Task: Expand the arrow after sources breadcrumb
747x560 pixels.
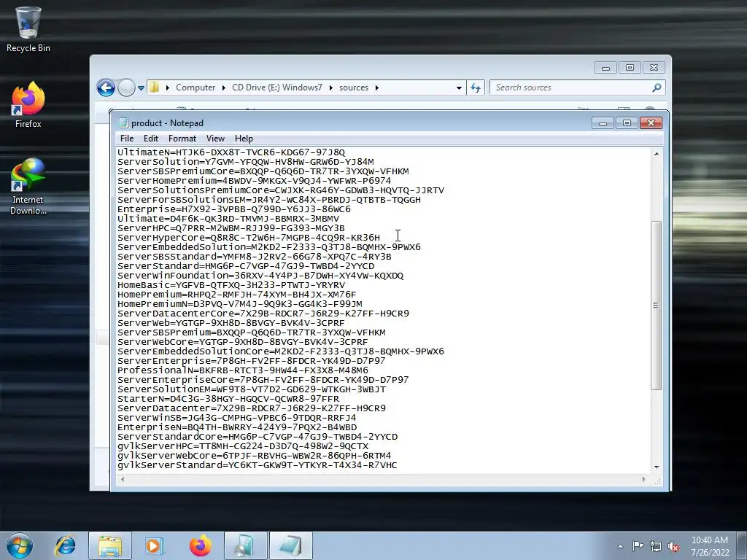Action: pyautogui.click(x=377, y=87)
